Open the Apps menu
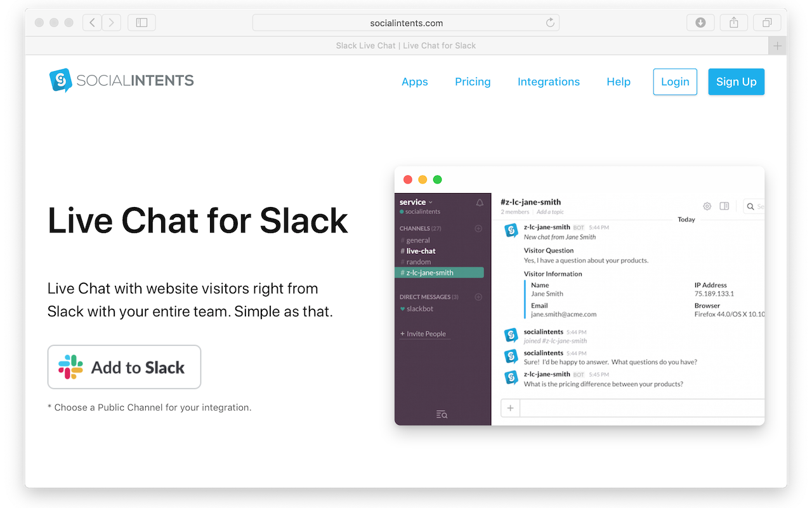Image resolution: width=812 pixels, height=508 pixels. coord(415,81)
